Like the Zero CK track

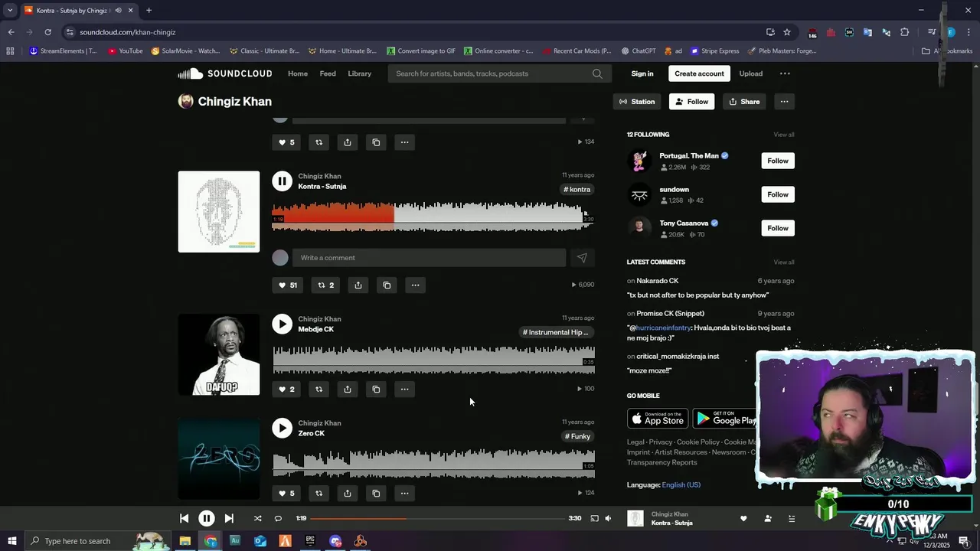(x=286, y=494)
